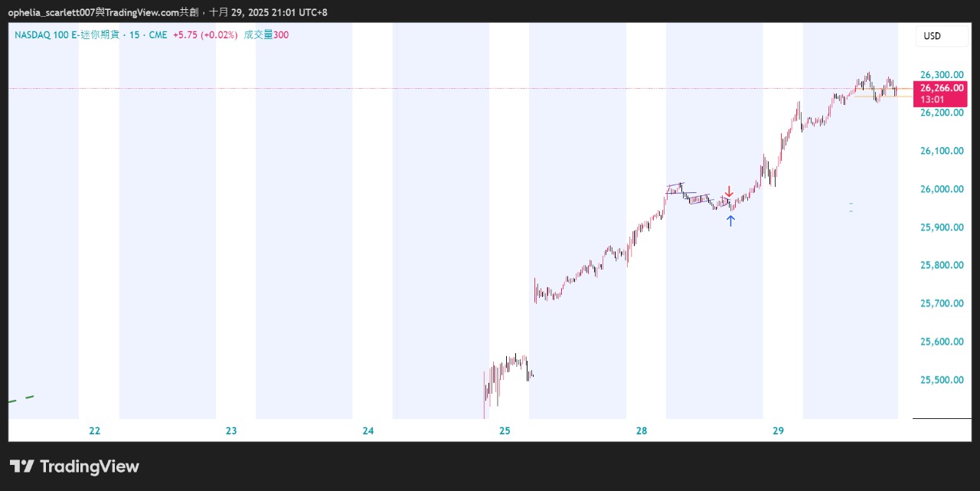980x491 pixels.
Task: Click the 成交量300 volume readout
Action: point(266,34)
